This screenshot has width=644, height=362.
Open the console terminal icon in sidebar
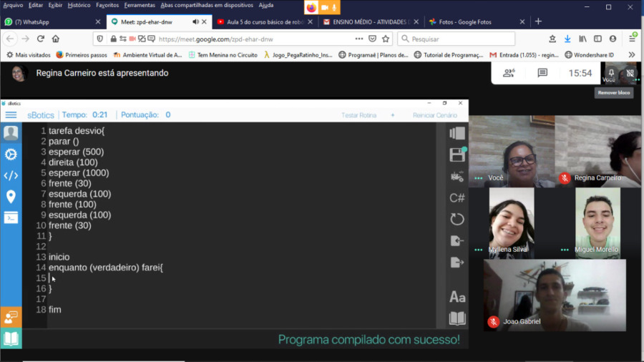pos(11,218)
